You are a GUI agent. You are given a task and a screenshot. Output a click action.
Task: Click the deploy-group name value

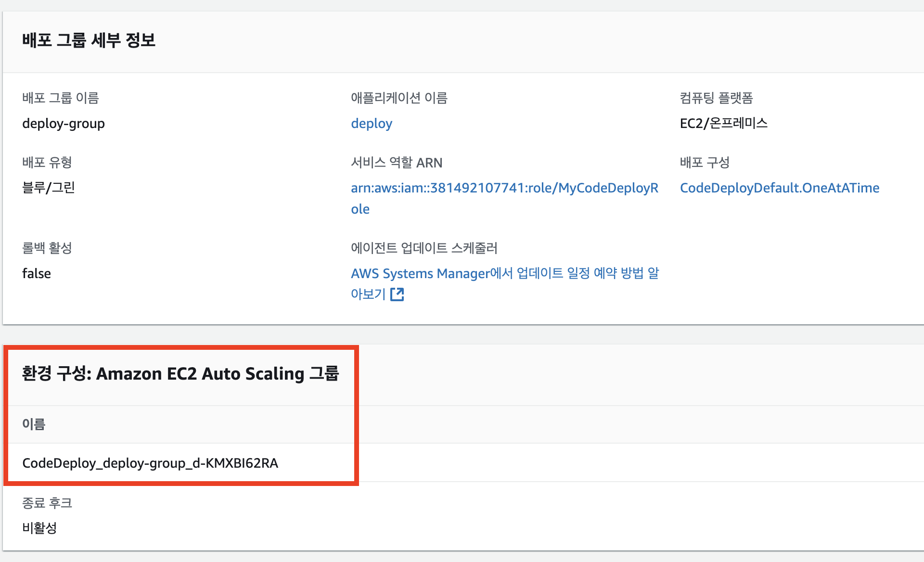(64, 124)
